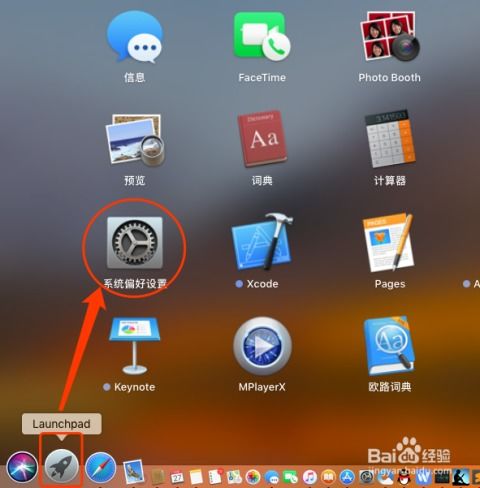Open Calendar icon in Dock

pos(177,477)
